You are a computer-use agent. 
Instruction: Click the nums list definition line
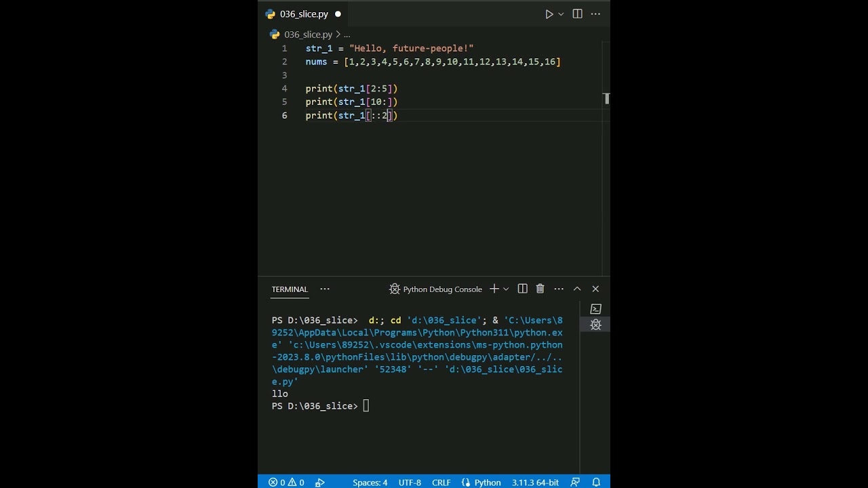[x=433, y=62]
